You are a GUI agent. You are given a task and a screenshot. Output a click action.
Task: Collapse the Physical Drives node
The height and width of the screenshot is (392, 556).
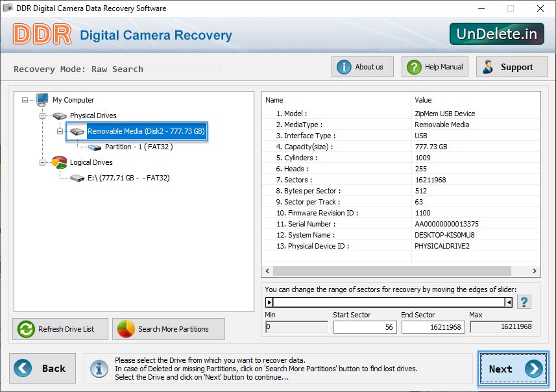[42, 116]
